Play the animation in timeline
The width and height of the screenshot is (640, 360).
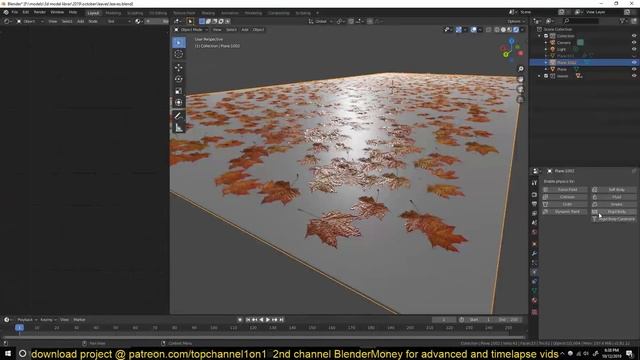tap(268, 320)
